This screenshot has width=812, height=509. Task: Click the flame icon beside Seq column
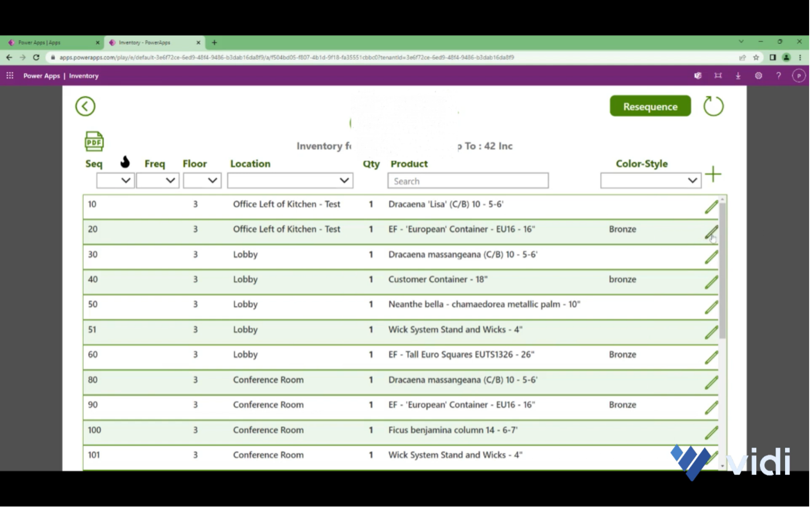coord(125,160)
